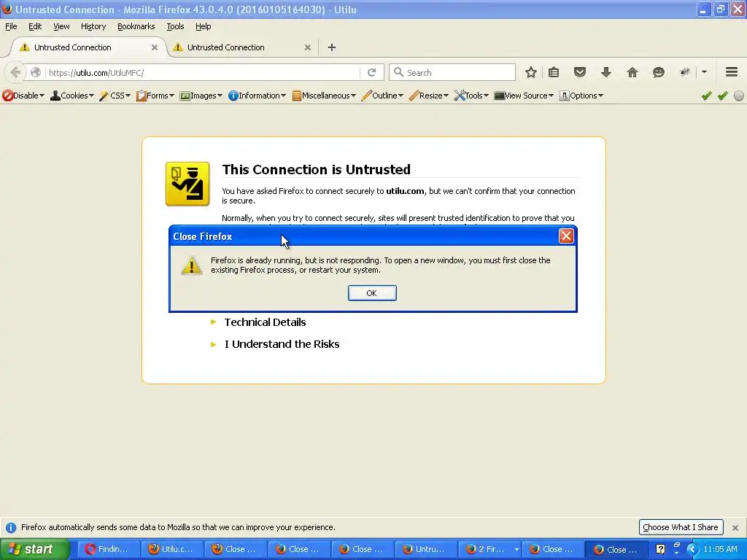Screen dimensions: 747x560
Task: Go to Home page icon
Action: point(632,72)
